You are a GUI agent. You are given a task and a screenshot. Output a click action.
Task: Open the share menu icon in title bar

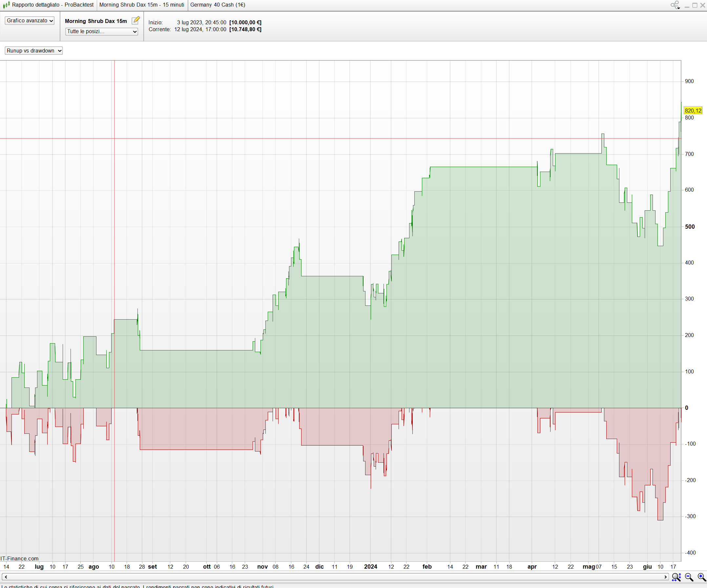[x=675, y=5]
